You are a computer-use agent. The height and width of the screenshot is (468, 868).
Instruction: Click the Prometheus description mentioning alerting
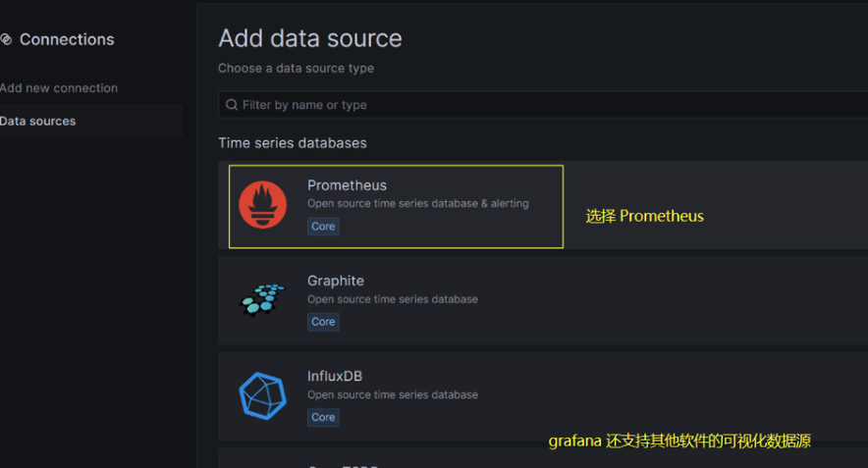point(417,203)
